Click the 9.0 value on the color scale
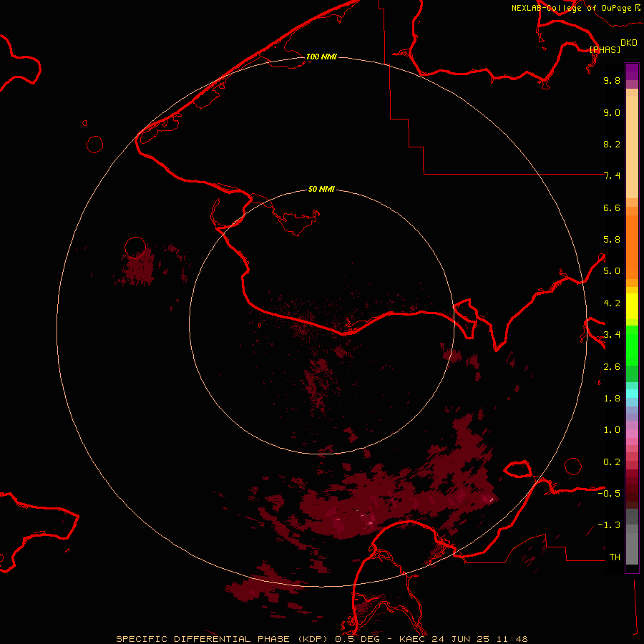The width and height of the screenshot is (644, 644). pyautogui.click(x=612, y=112)
